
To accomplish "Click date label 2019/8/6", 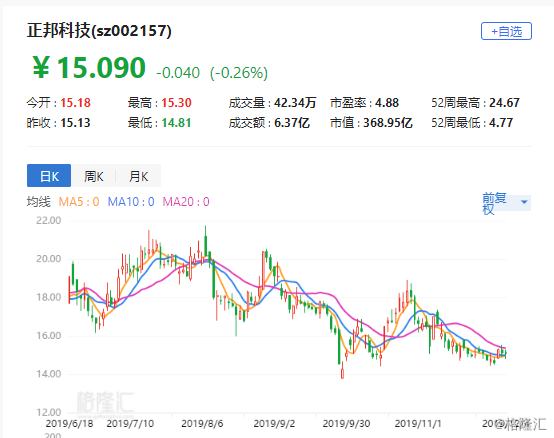I will pyautogui.click(x=202, y=423).
